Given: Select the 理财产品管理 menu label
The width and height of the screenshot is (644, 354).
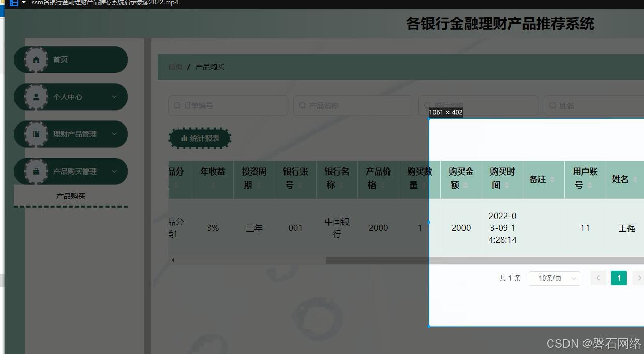Looking at the screenshot, I should pos(74,134).
